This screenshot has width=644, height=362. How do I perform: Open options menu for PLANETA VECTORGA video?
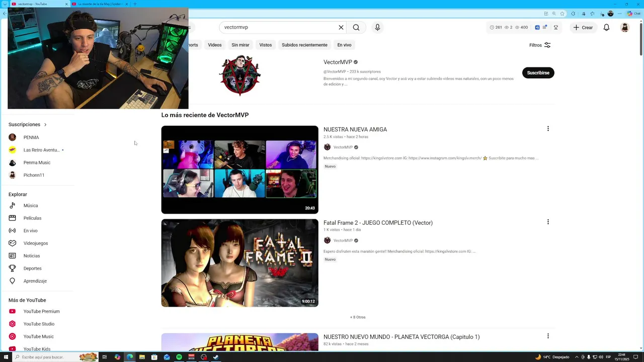548,336
